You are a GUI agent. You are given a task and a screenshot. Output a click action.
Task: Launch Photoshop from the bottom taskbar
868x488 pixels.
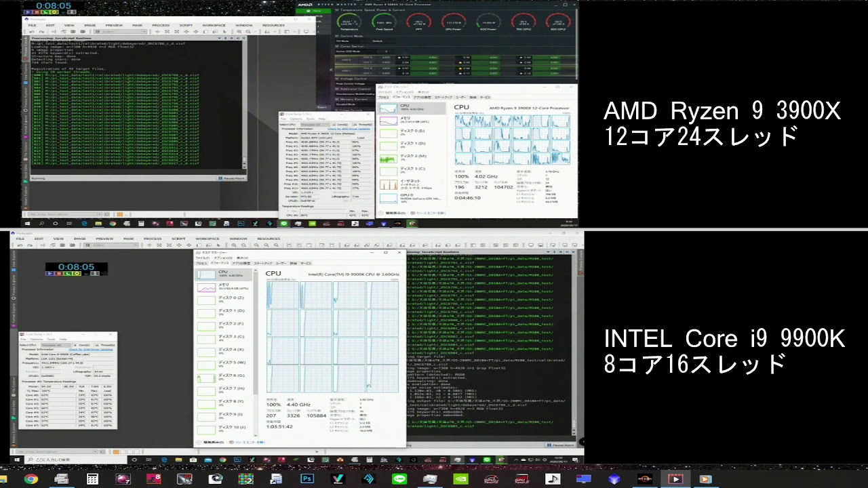coord(307,479)
